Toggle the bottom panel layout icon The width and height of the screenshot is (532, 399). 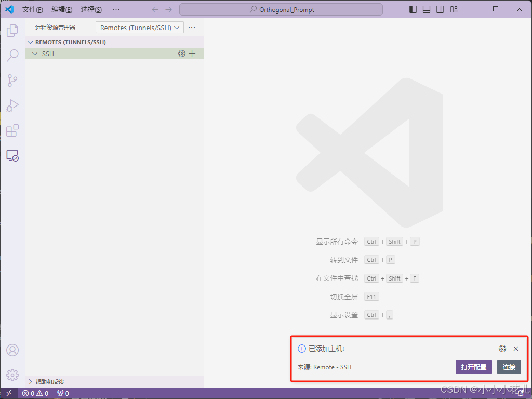tap(427, 9)
